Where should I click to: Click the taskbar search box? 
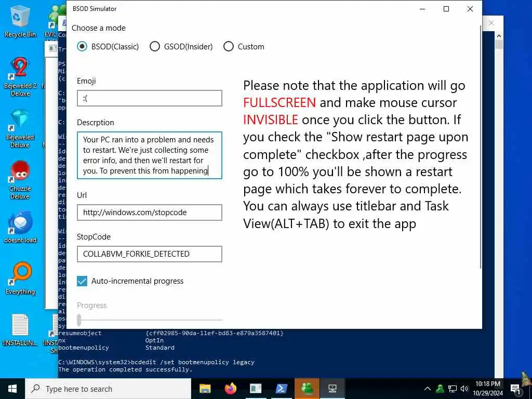pos(108,389)
